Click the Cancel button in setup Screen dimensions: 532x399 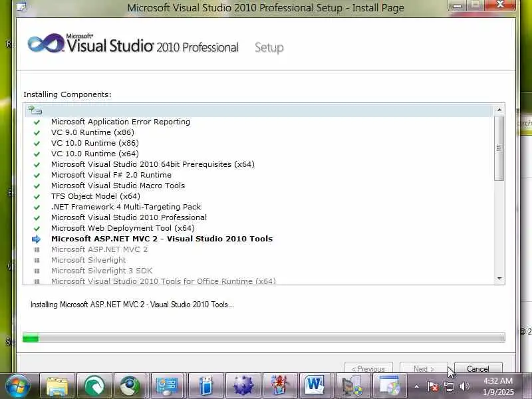tap(478, 368)
